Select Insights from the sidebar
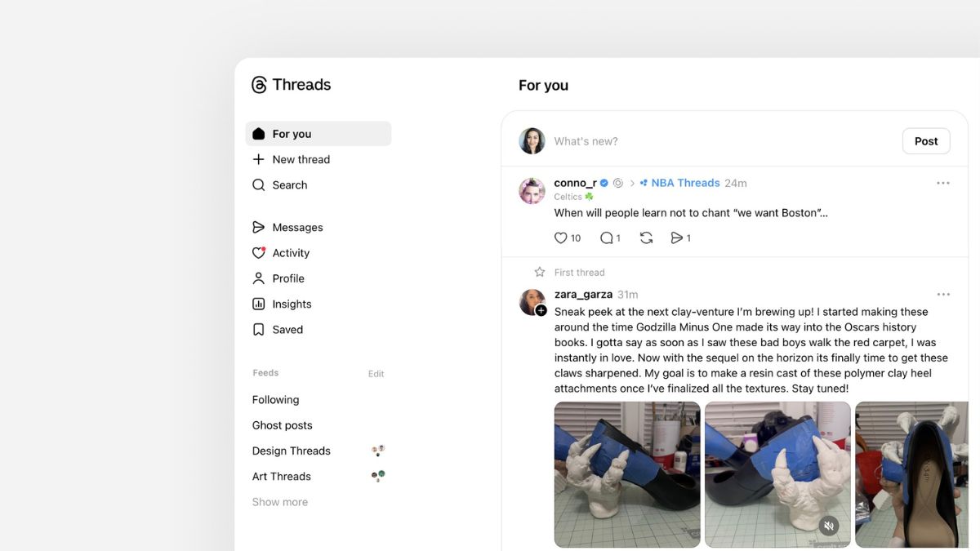980x551 pixels. pos(292,304)
